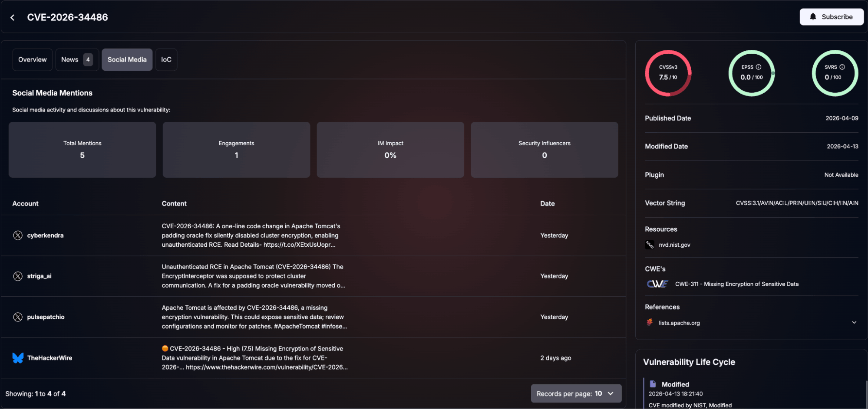Click the pulsepatchio account name

(46, 317)
